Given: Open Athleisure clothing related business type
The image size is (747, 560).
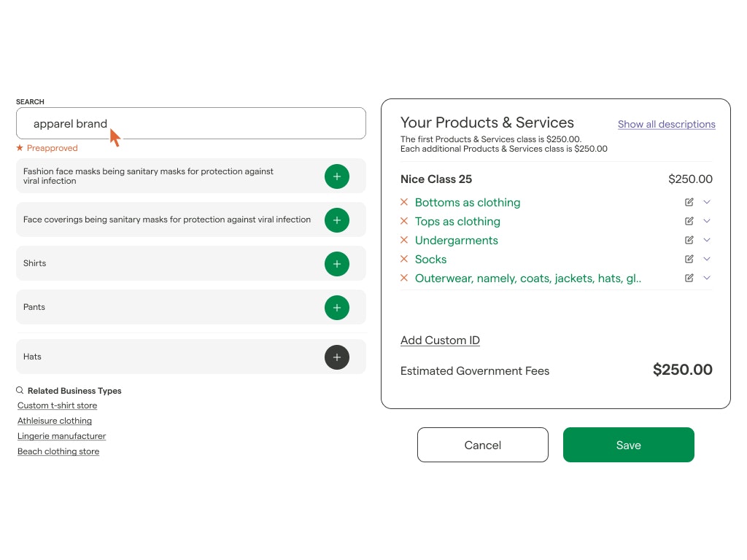Looking at the screenshot, I should point(55,421).
